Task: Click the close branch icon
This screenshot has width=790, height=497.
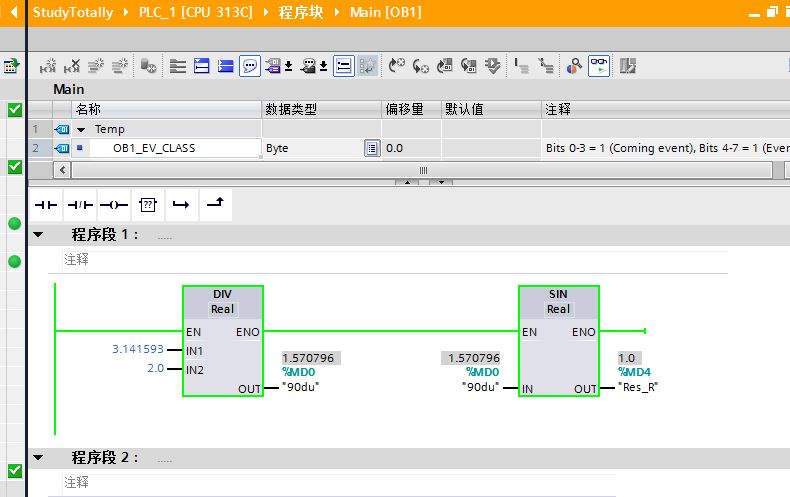Action: (215, 204)
